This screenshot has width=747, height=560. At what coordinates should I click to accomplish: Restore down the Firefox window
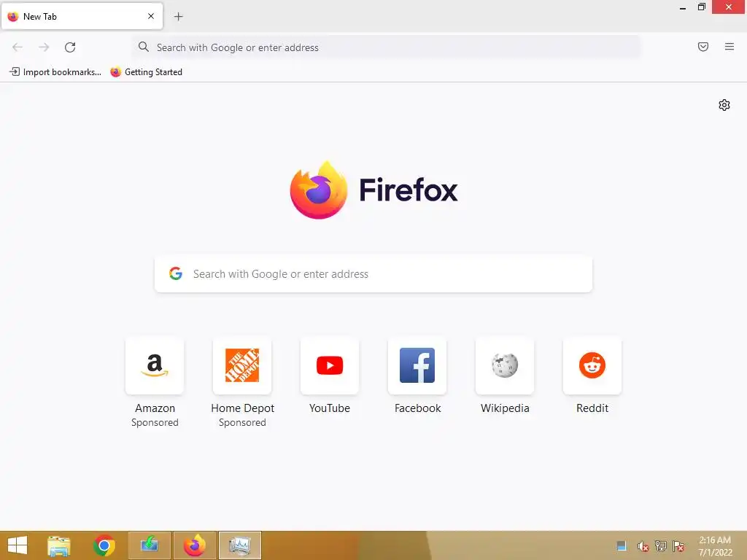pos(702,7)
